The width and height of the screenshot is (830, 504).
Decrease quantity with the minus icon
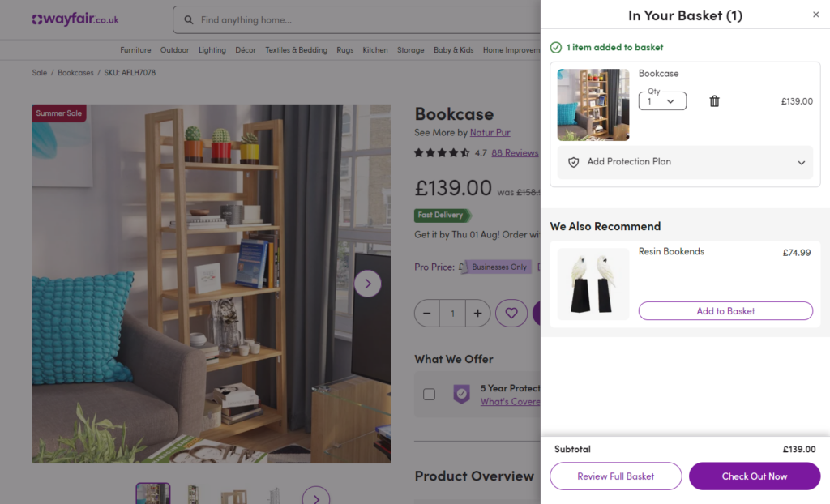427,313
